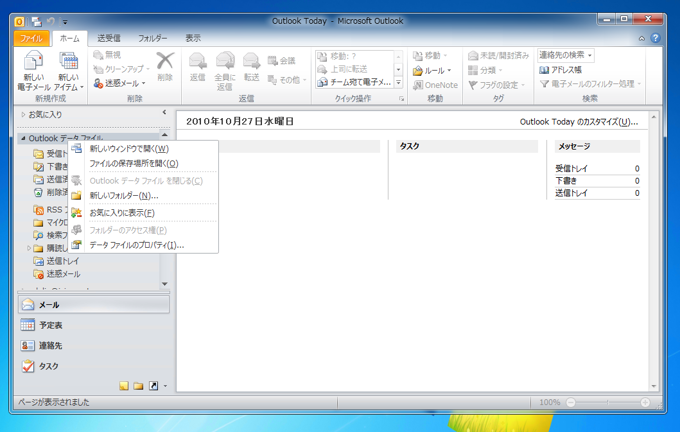Screen dimensions: 680x432
Task: Click the Outlook help question-mark icon
Action: pos(655,38)
